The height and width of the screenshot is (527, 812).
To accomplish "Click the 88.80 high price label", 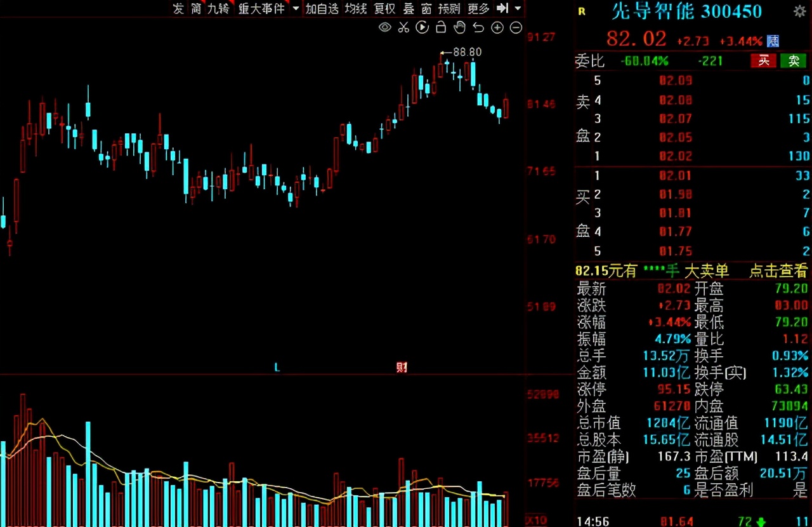I will click(x=467, y=52).
